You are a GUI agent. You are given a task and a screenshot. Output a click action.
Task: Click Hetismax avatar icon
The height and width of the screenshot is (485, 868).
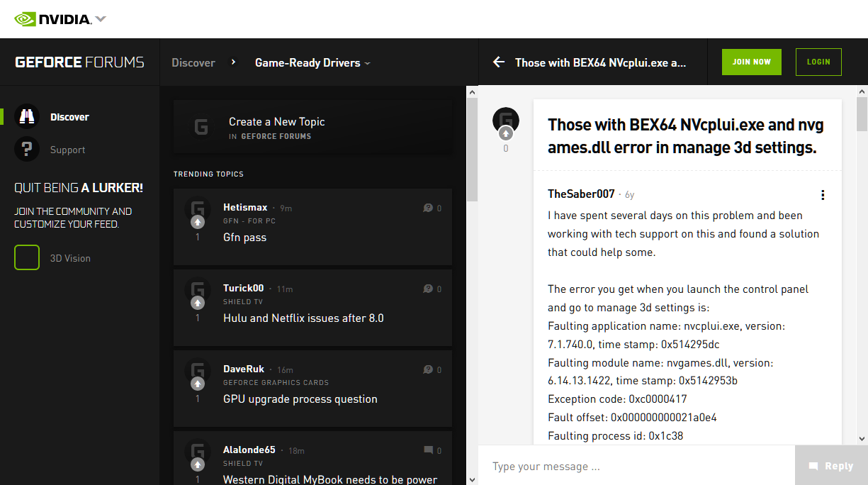click(x=198, y=209)
